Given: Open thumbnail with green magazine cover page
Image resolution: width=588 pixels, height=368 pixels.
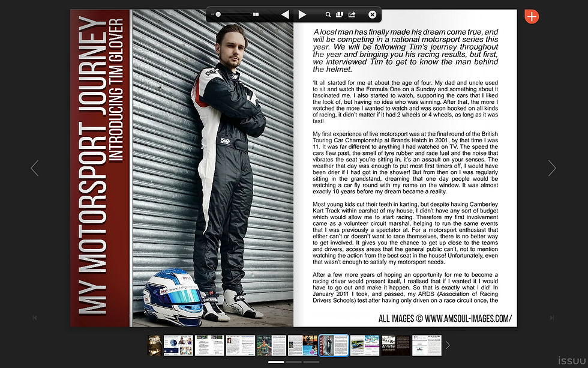Looking at the screenshot, I should (x=271, y=346).
